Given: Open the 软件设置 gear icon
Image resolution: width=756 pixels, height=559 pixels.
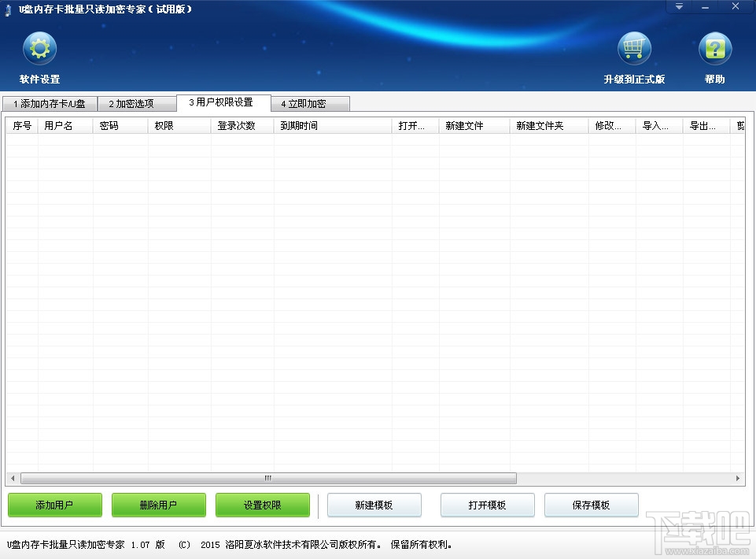Looking at the screenshot, I should (39, 47).
